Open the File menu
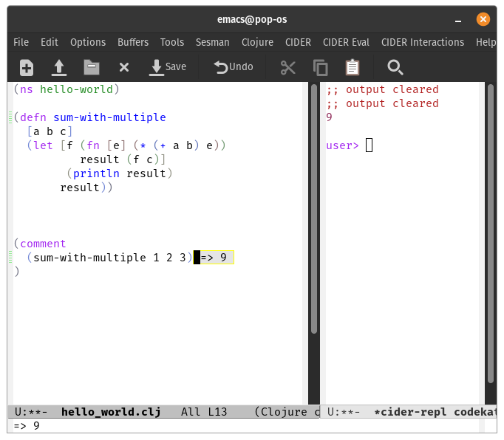This screenshot has width=504, height=440. point(21,42)
